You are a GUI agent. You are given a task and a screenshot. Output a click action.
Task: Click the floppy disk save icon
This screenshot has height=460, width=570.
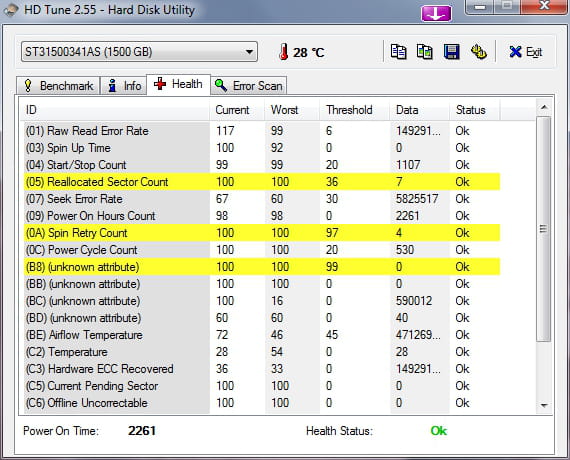pos(451,52)
